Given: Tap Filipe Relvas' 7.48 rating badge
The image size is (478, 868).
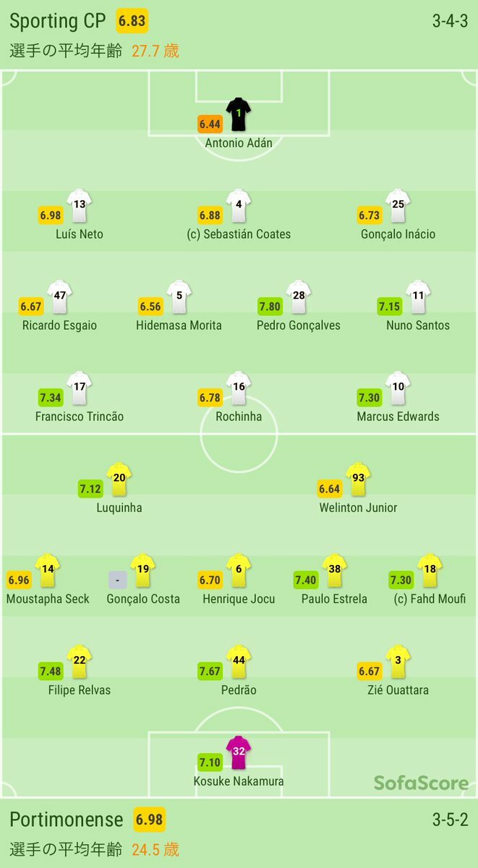Looking at the screenshot, I should (51, 671).
